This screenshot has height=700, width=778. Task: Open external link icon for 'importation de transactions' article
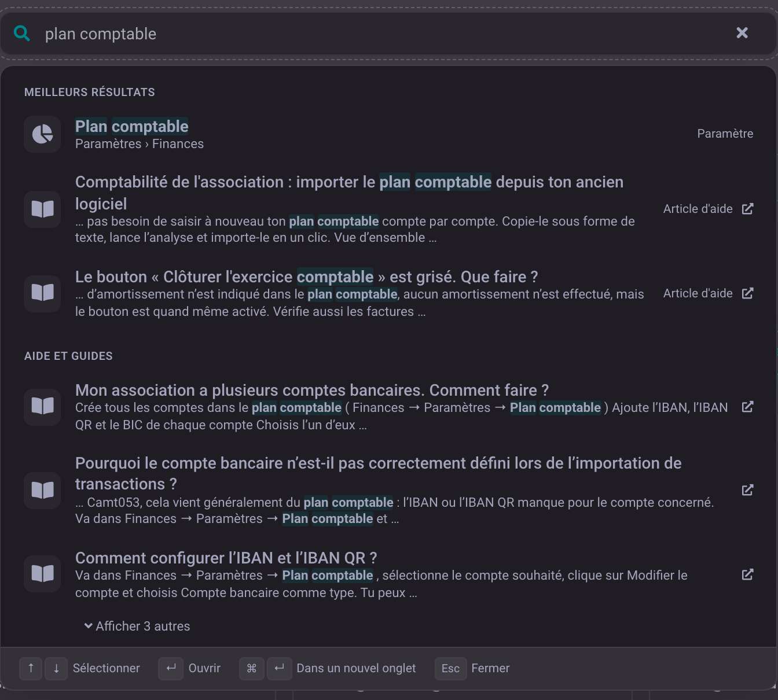click(x=748, y=490)
